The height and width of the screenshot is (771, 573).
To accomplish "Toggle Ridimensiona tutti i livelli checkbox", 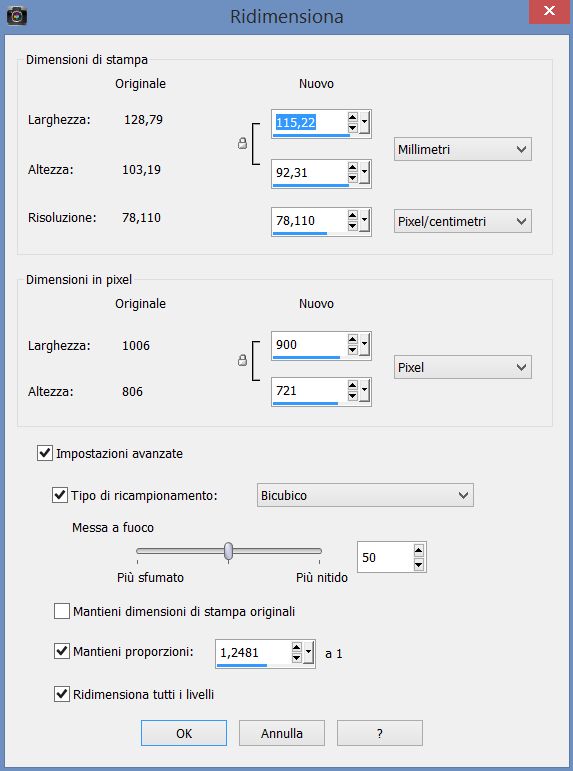I will (61, 694).
